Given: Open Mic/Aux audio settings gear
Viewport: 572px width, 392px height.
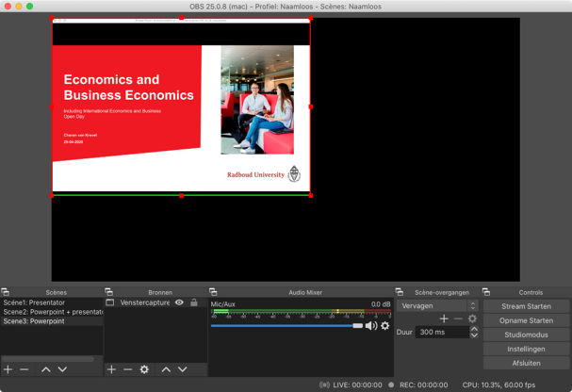Looking at the screenshot, I should [384, 326].
